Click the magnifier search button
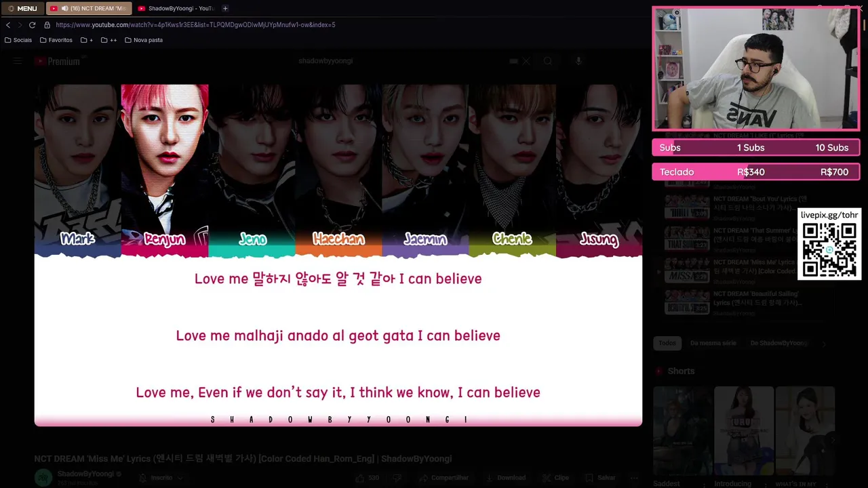Image resolution: width=868 pixels, height=488 pixels. [547, 61]
